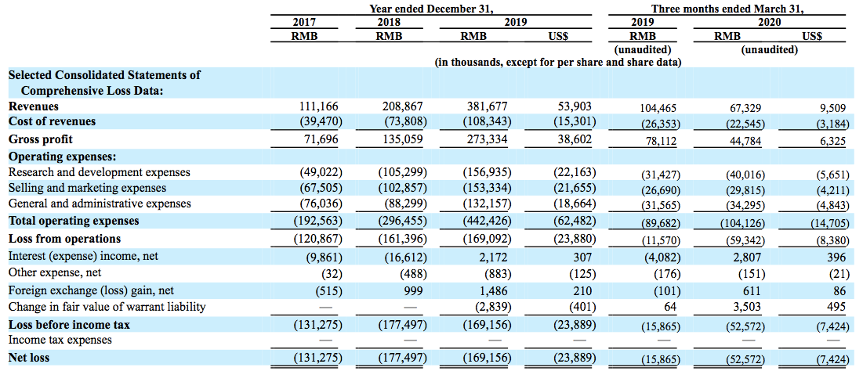Select the Loss from operations label
Screen dimensions: 862x370
pos(64,239)
